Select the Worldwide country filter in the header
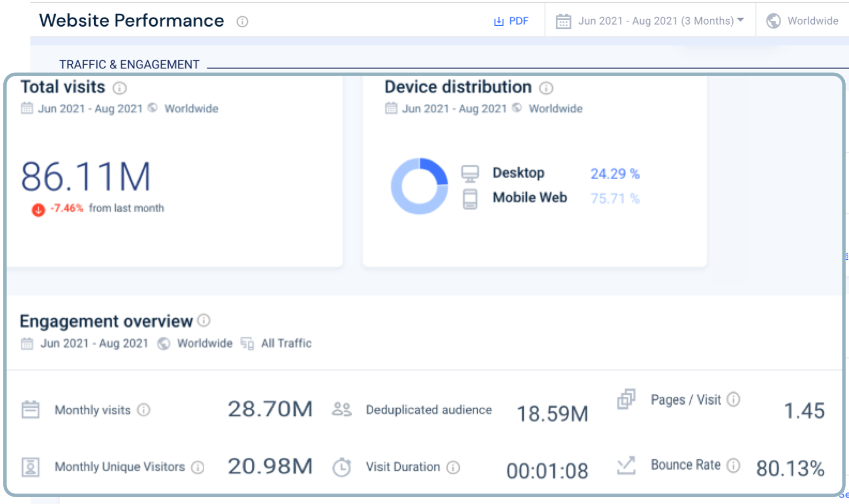Viewport: 849px width, 504px height. (x=802, y=21)
